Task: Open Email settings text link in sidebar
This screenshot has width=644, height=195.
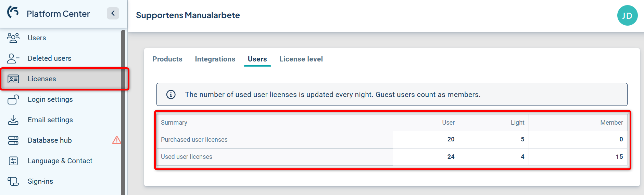Action: [x=50, y=120]
